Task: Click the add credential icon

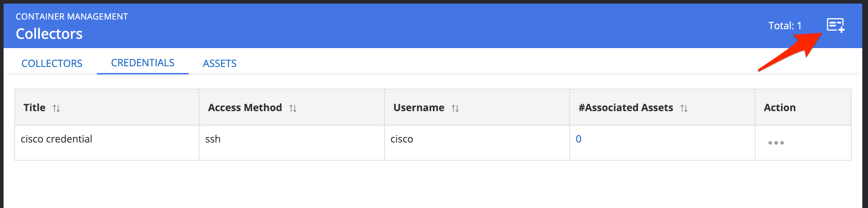Action: 835,26
